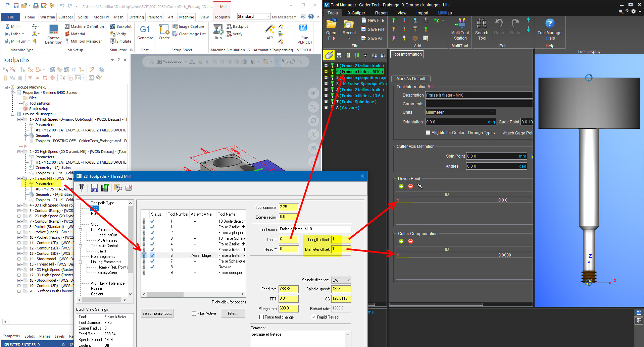The image size is (644, 347).
Task: Click Multi Tool Station icon
Action: click(x=460, y=30)
